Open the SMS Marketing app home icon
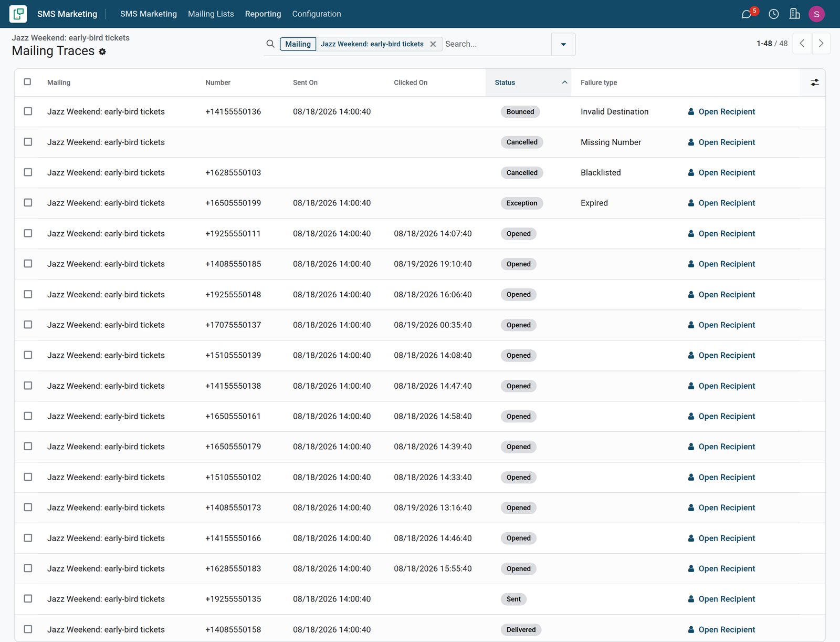The image size is (840, 642). [18, 14]
